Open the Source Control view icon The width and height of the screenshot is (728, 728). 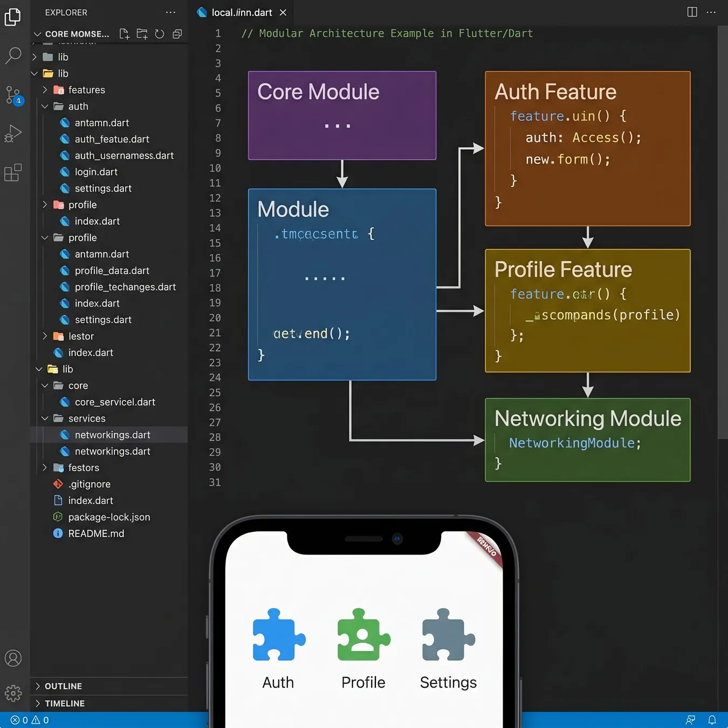click(x=13, y=95)
